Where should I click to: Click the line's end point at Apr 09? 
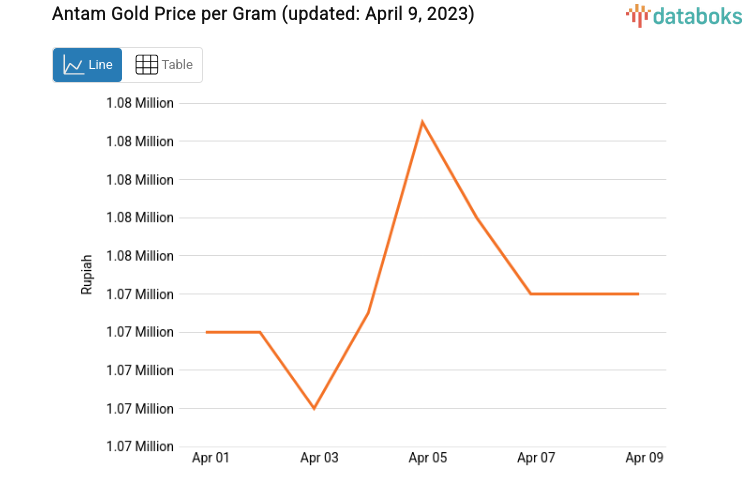click(x=638, y=294)
